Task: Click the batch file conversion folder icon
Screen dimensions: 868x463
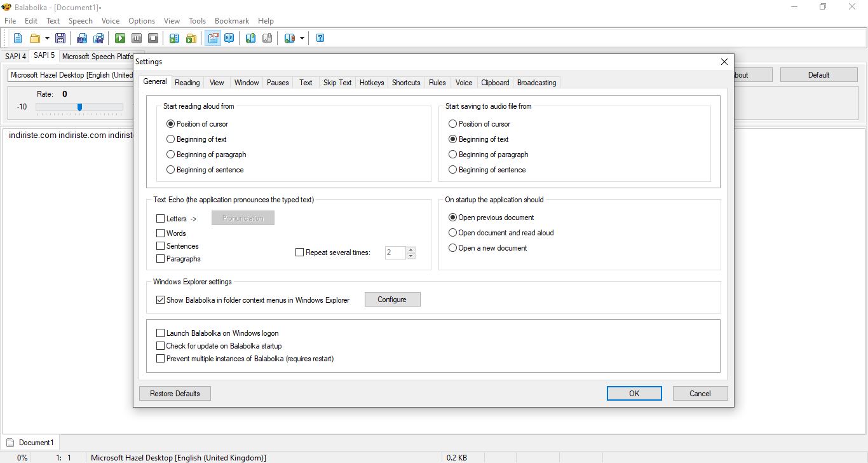Action: 191,38
